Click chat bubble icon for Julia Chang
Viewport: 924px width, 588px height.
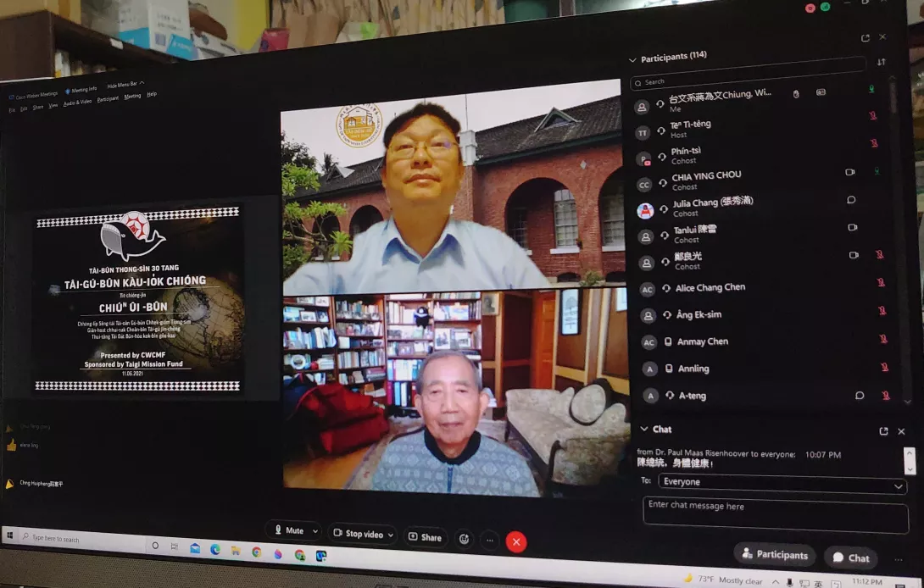[x=851, y=200]
